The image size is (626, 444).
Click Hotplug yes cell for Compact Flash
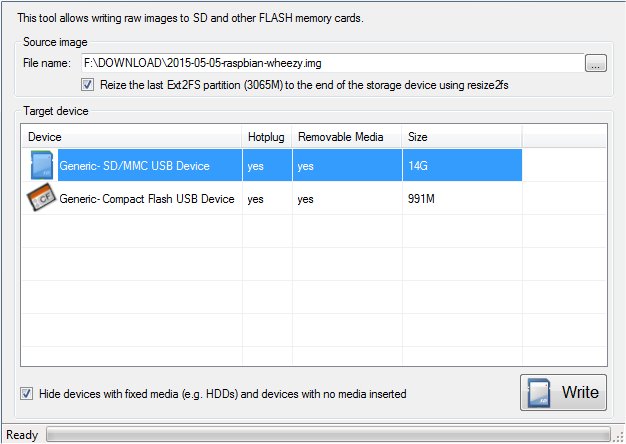coord(256,199)
